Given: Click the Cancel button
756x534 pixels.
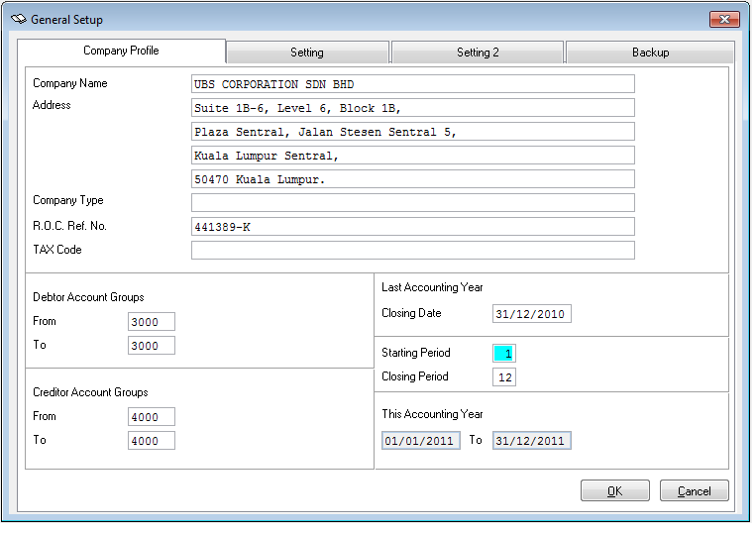Looking at the screenshot, I should click(694, 490).
